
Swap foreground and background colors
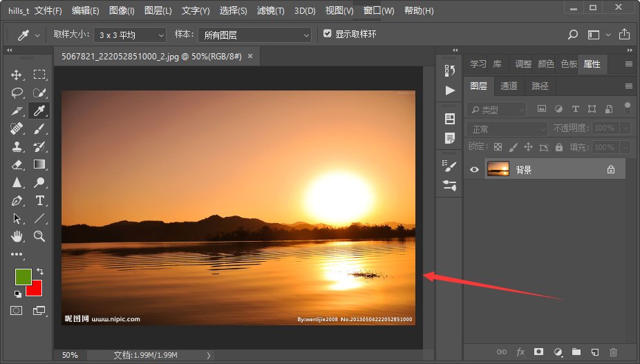(40, 271)
